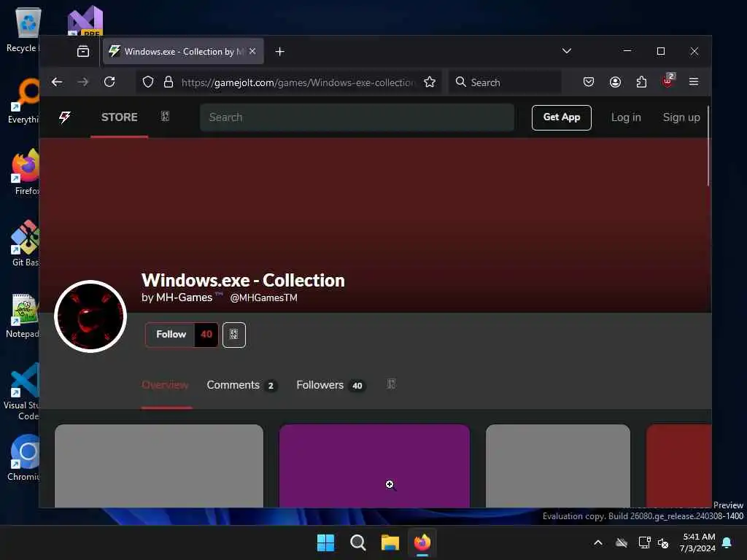Click the icon after the Followers tab
The width and height of the screenshot is (747, 560).
[391, 384]
